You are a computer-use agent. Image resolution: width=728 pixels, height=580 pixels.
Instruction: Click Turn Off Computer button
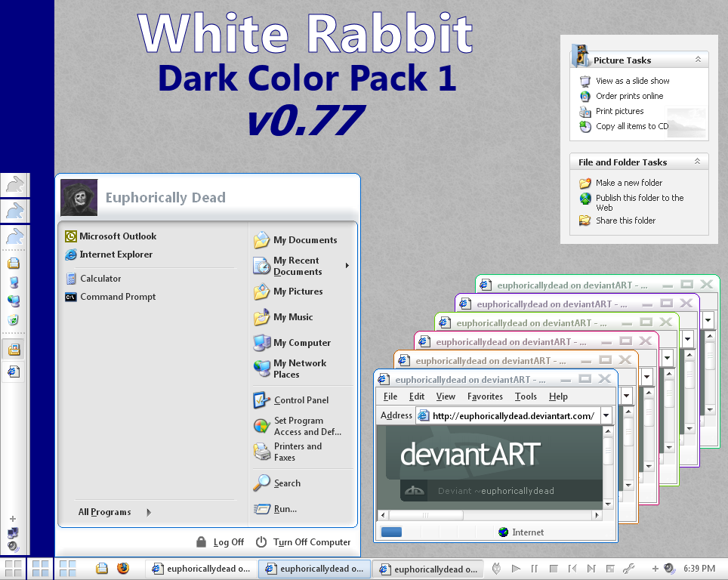click(303, 542)
